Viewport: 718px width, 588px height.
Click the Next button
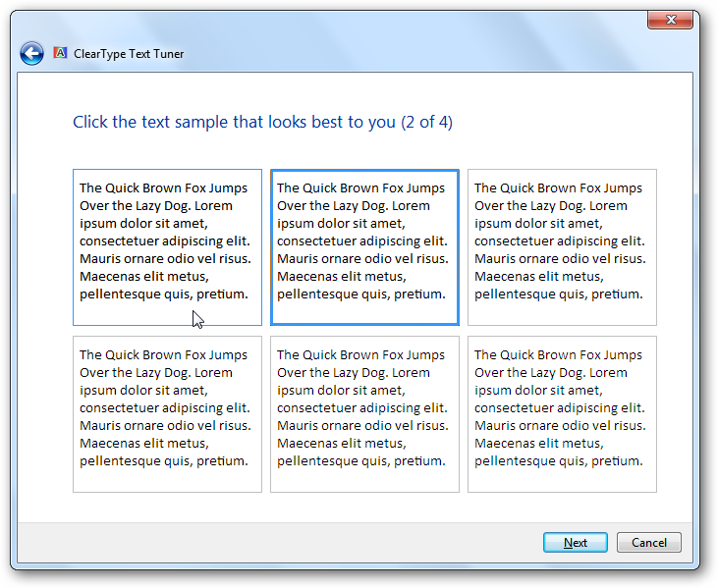coord(576,542)
